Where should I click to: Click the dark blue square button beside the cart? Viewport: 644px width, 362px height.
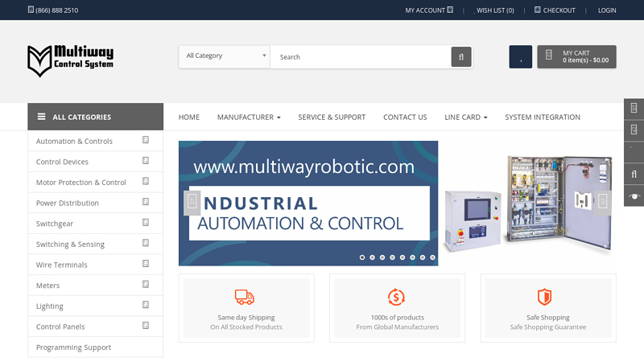tap(520, 56)
